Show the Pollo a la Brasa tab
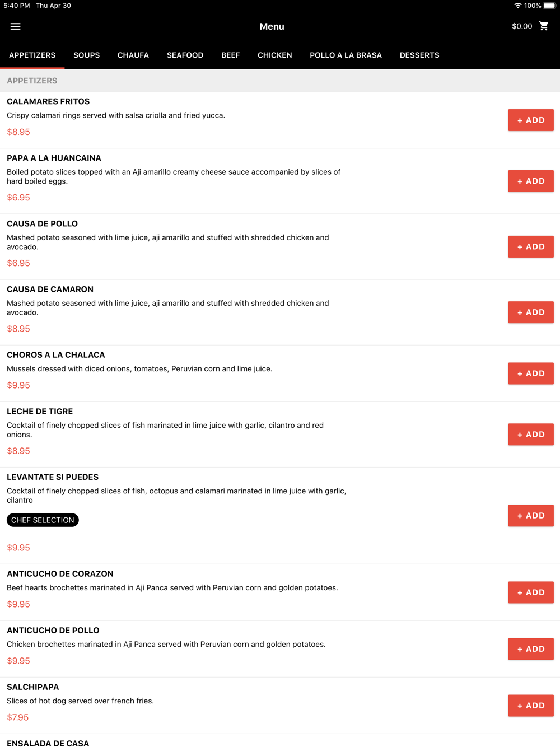The image size is (560, 747). 346,55
